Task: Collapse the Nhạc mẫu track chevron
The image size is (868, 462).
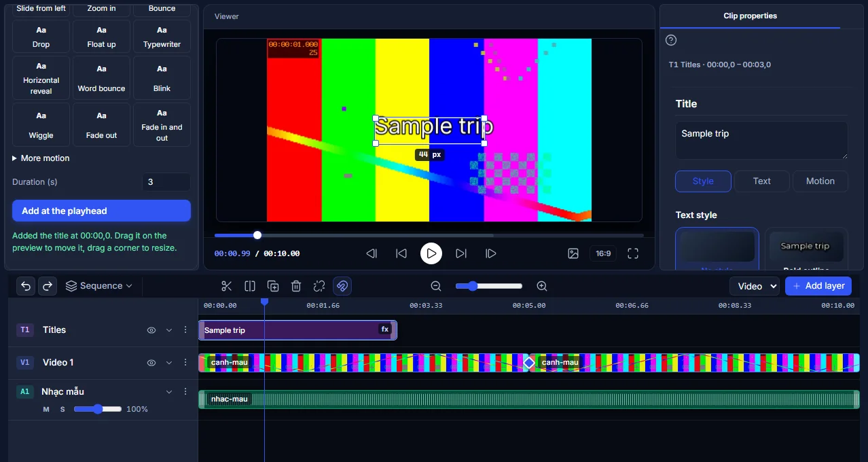Action: pyautogui.click(x=169, y=391)
